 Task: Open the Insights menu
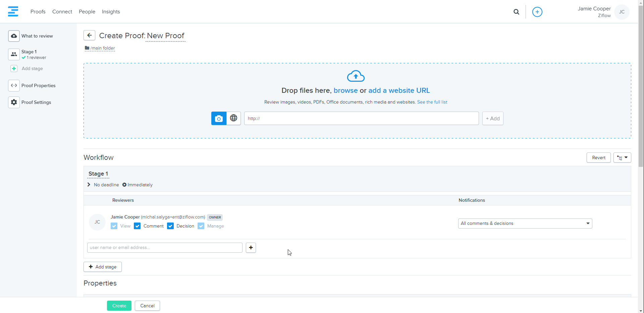point(111,12)
